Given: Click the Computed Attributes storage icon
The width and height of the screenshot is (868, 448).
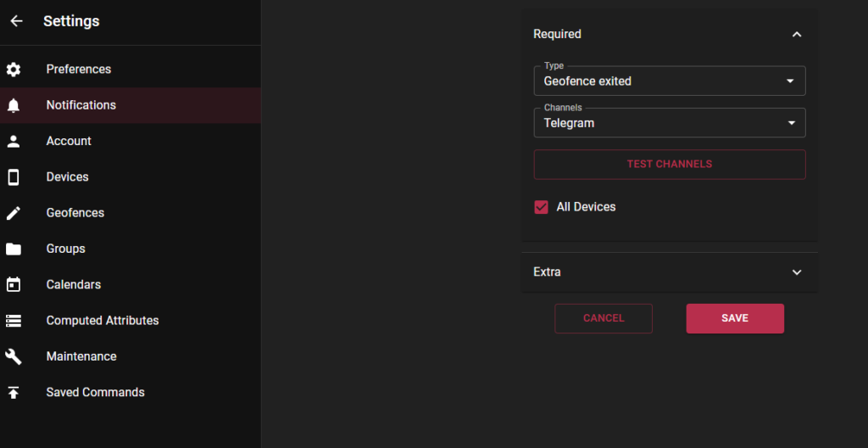Looking at the screenshot, I should [14, 321].
